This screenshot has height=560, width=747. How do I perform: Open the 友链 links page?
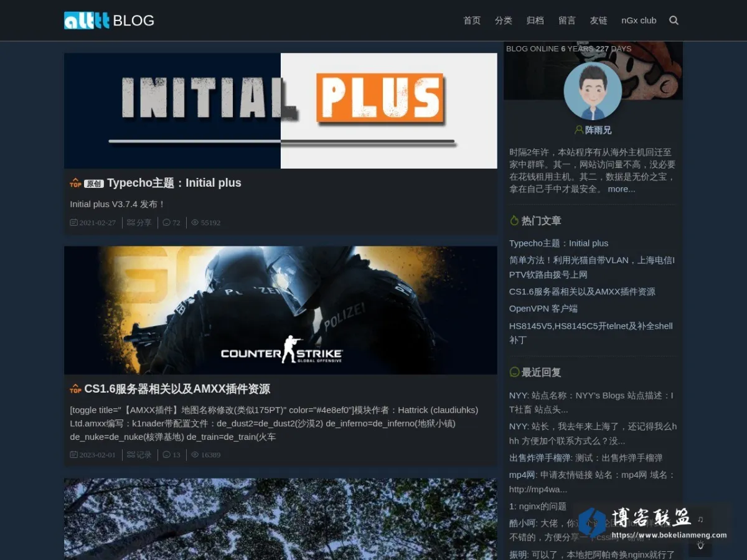(599, 21)
